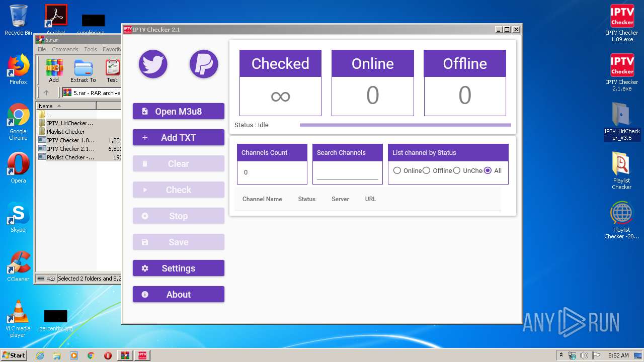Open the CCleaner desktop icon
Viewport: 644px width, 362px height.
pyautogui.click(x=18, y=266)
